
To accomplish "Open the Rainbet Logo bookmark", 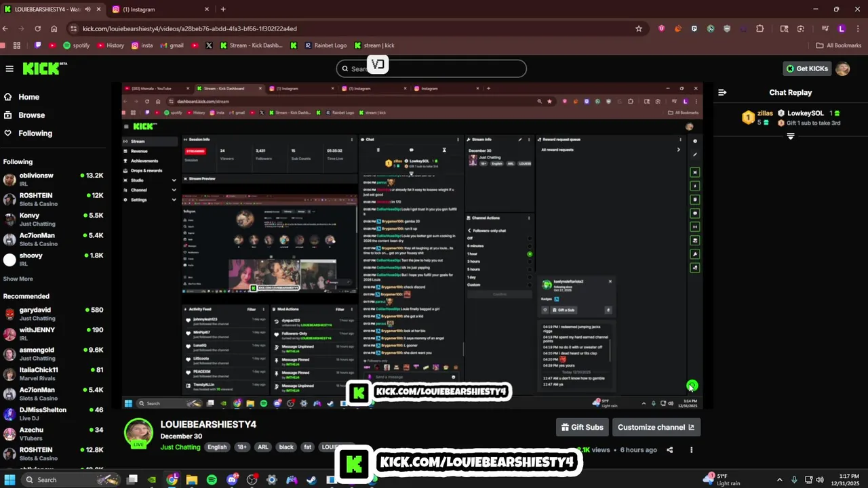I will click(x=325, y=45).
